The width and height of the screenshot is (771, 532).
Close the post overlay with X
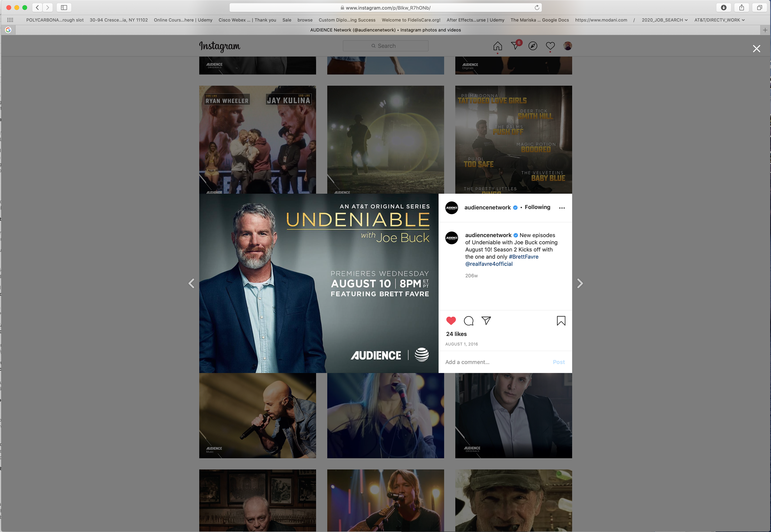pyautogui.click(x=756, y=49)
